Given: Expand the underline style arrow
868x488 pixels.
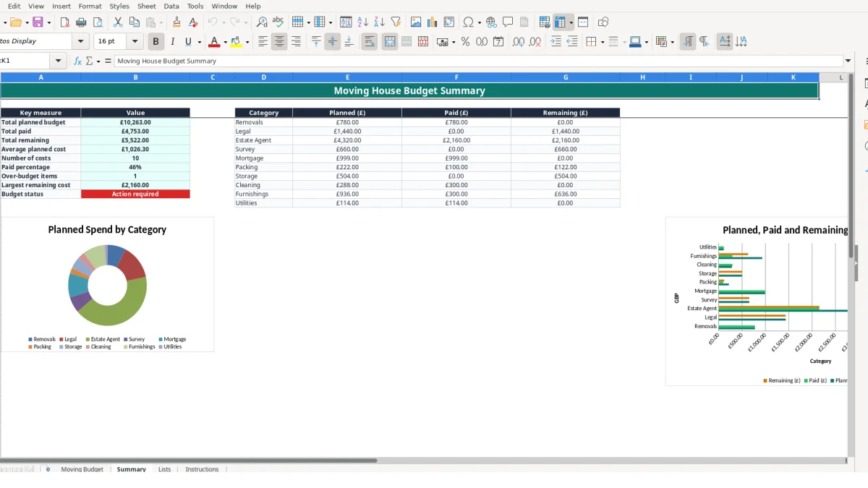Looking at the screenshot, I should point(199,42).
